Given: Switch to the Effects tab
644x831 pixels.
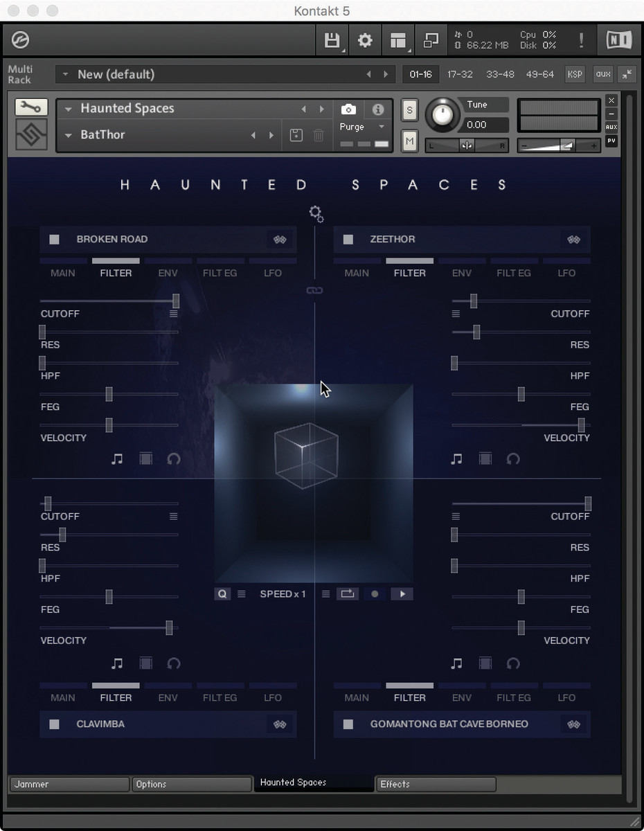Looking at the screenshot, I should tap(436, 784).
